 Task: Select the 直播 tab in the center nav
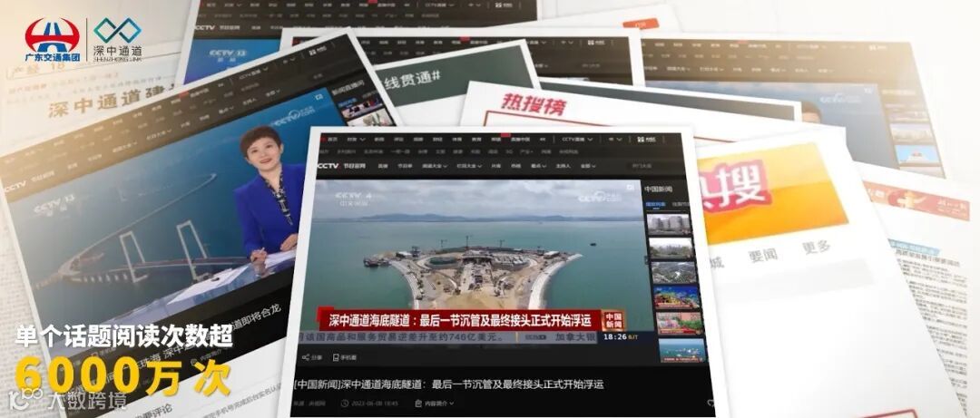pyautogui.click(x=383, y=166)
